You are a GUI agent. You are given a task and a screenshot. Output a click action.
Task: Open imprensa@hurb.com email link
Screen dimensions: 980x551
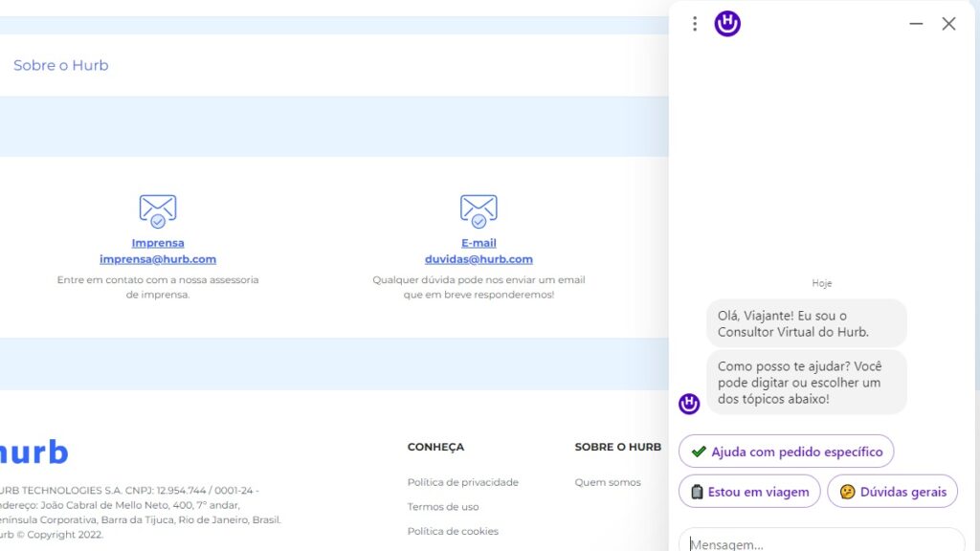[158, 259]
